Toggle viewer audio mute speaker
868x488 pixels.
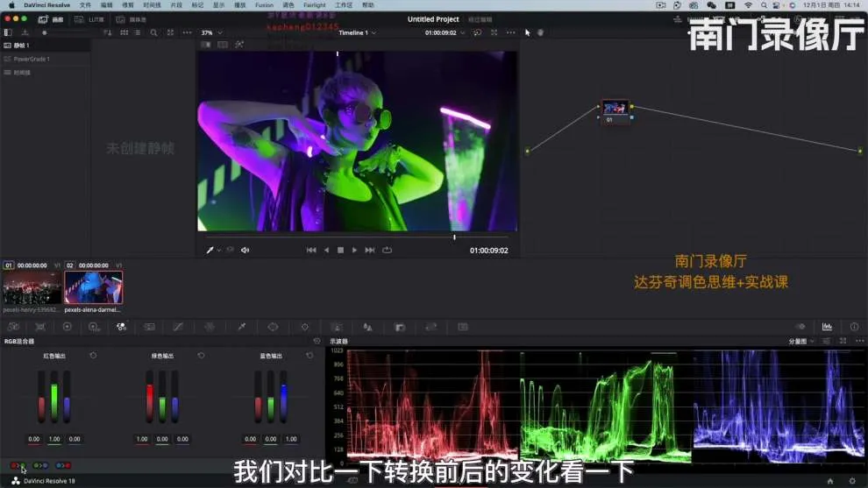(x=245, y=251)
